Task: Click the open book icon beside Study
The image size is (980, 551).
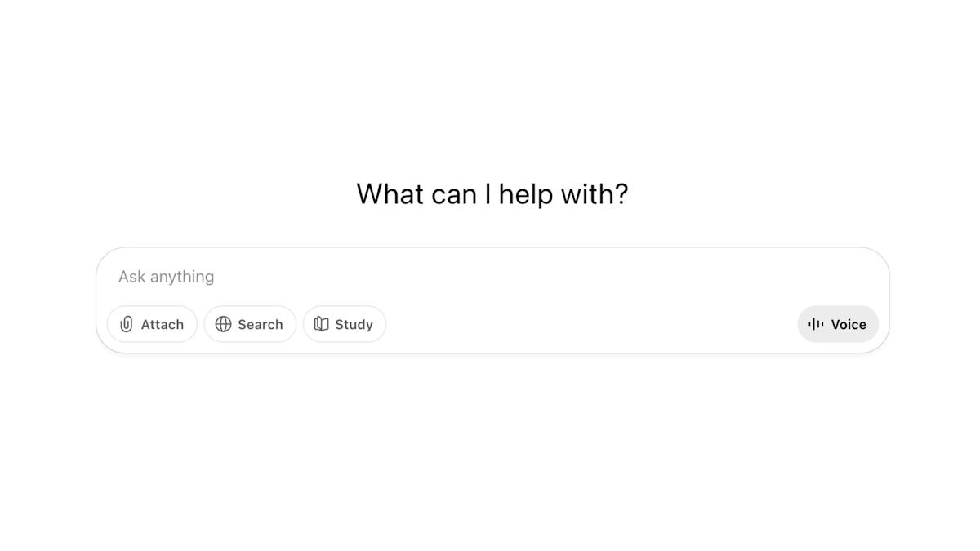Action: [x=320, y=324]
